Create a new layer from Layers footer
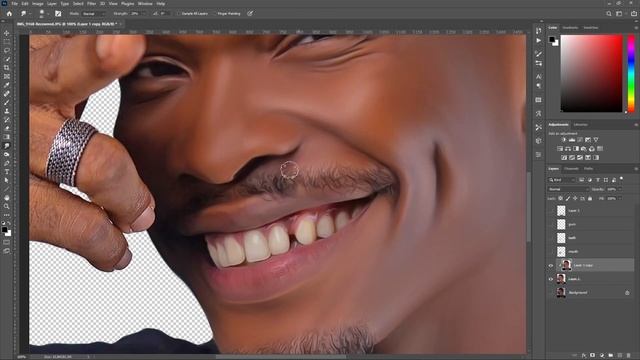 (620, 356)
